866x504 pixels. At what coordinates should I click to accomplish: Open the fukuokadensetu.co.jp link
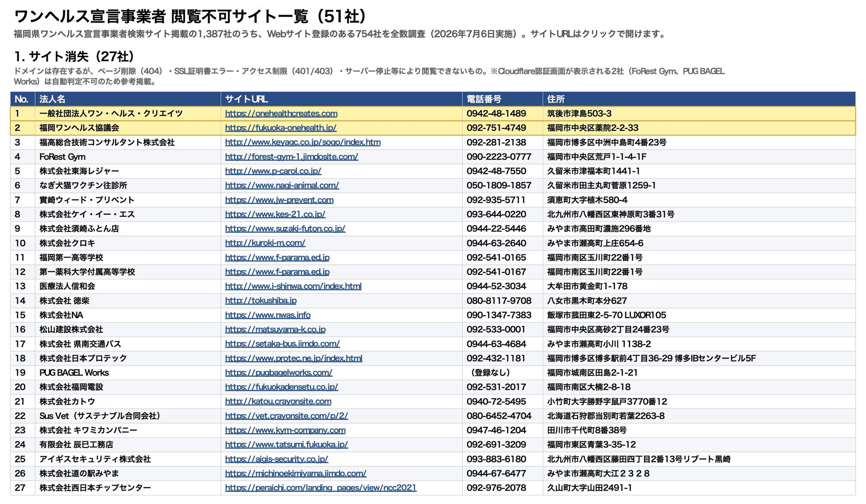[x=281, y=387]
